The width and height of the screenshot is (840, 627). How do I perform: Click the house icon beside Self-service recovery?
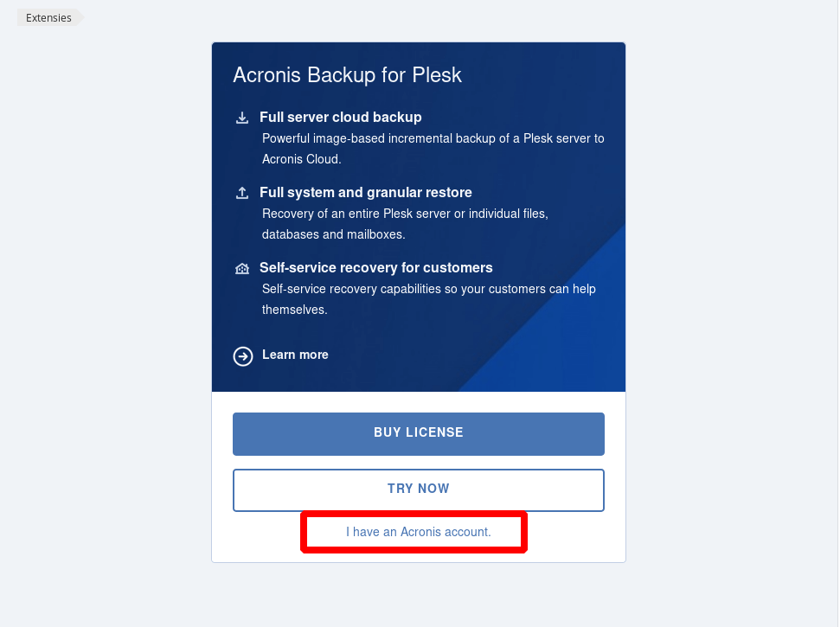242,268
